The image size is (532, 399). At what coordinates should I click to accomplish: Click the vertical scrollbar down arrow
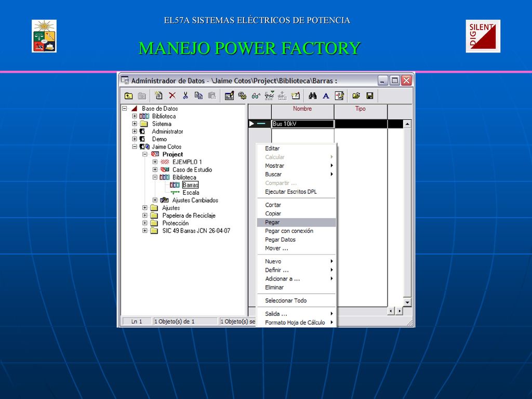(x=407, y=302)
